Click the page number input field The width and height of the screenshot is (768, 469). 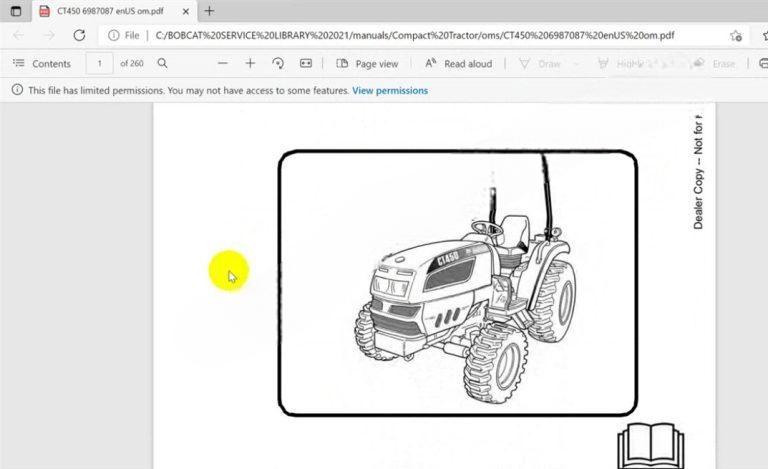tap(99, 63)
